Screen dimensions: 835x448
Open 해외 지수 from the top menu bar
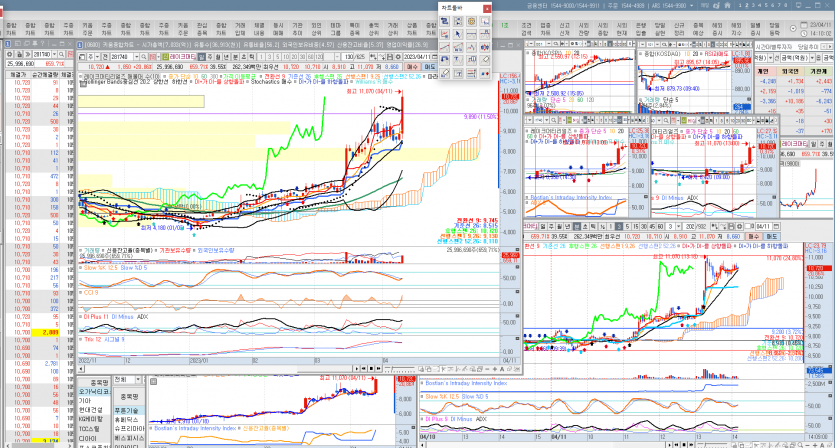(736, 29)
